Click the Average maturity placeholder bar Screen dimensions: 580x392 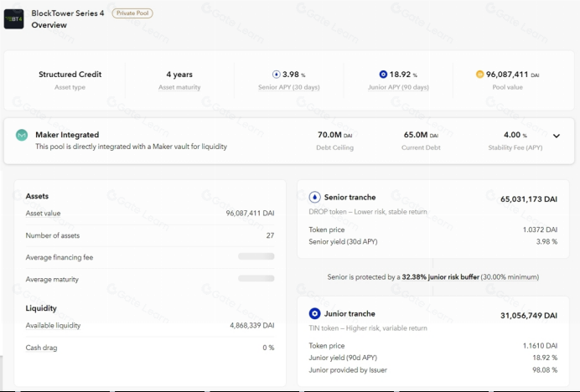(x=256, y=278)
